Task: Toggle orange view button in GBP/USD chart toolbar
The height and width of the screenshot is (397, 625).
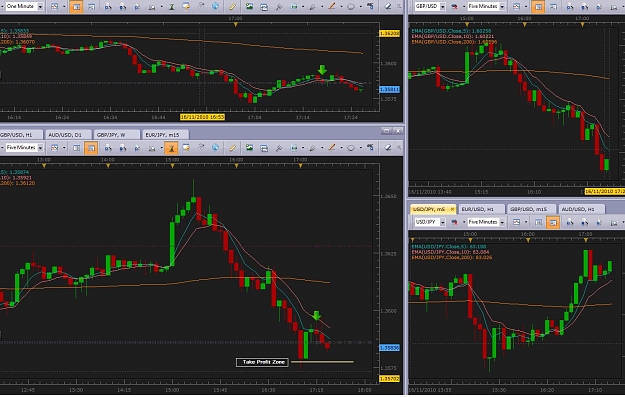Action: [538, 7]
